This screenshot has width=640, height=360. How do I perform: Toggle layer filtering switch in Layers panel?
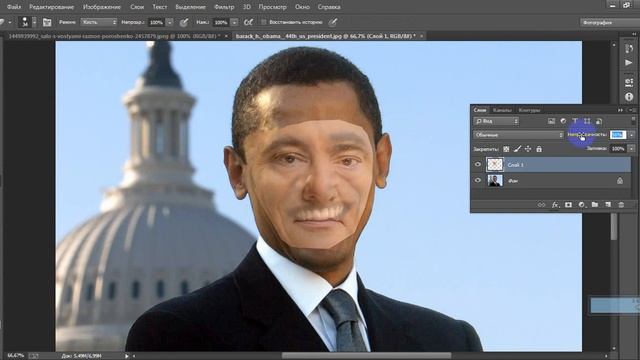[x=633, y=120]
